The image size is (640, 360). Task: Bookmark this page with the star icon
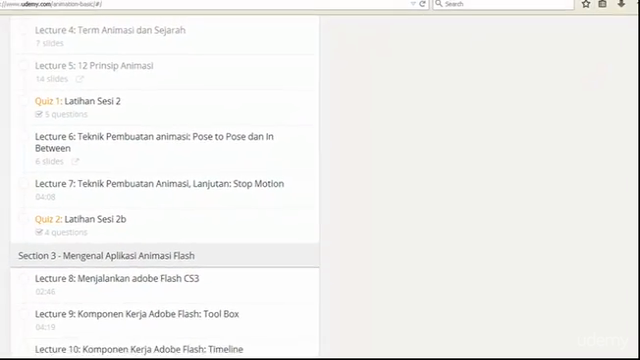click(x=586, y=4)
